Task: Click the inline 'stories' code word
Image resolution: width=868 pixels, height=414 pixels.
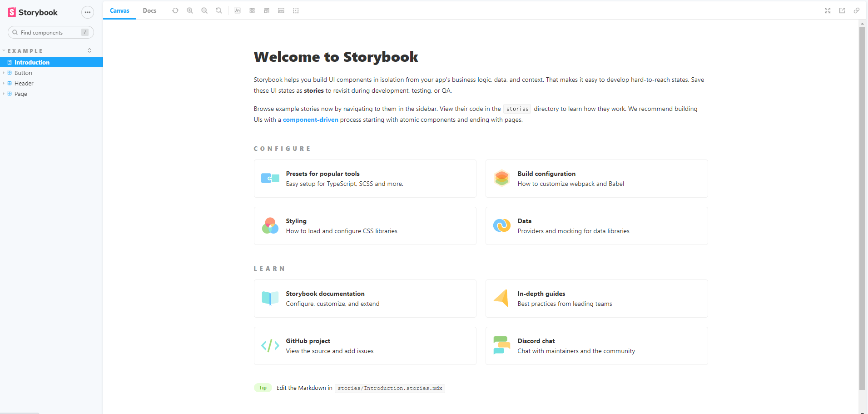Action: coord(517,109)
